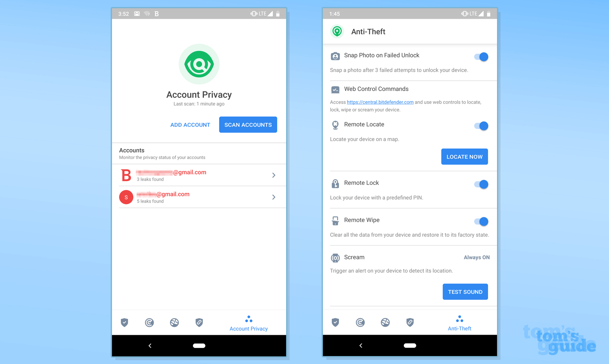Click the Snap Photo camera icon
The image size is (609, 364).
336,55
